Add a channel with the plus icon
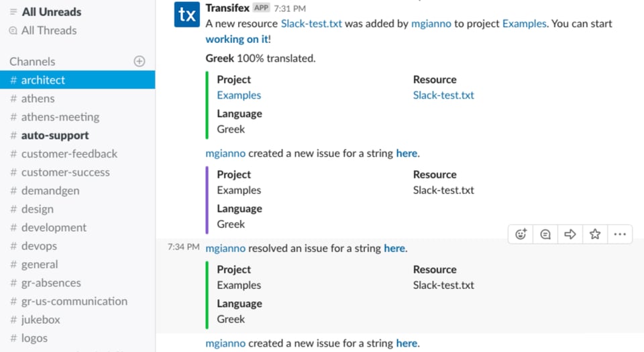Viewport: 644px width, 352px height. (x=140, y=62)
